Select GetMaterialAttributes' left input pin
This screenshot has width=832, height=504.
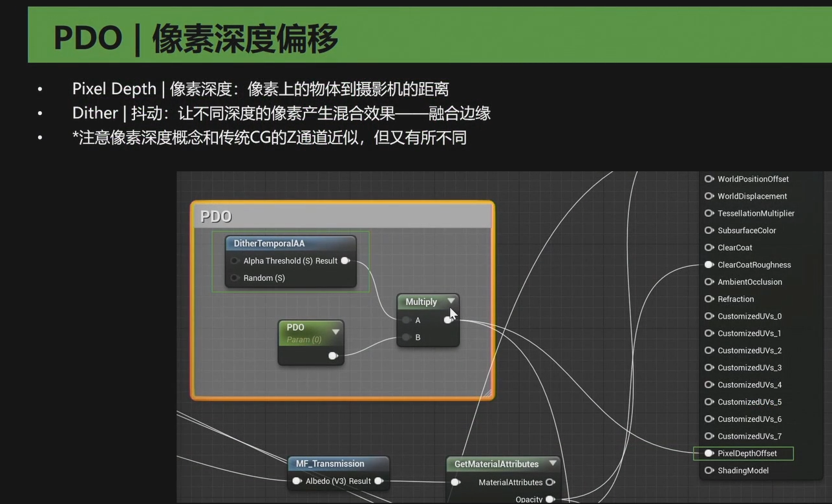coord(456,482)
